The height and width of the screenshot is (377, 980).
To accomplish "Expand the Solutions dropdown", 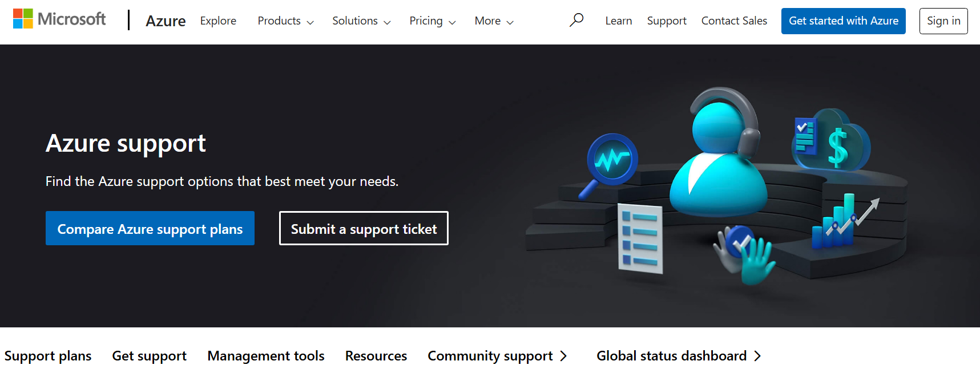I will 361,21.
